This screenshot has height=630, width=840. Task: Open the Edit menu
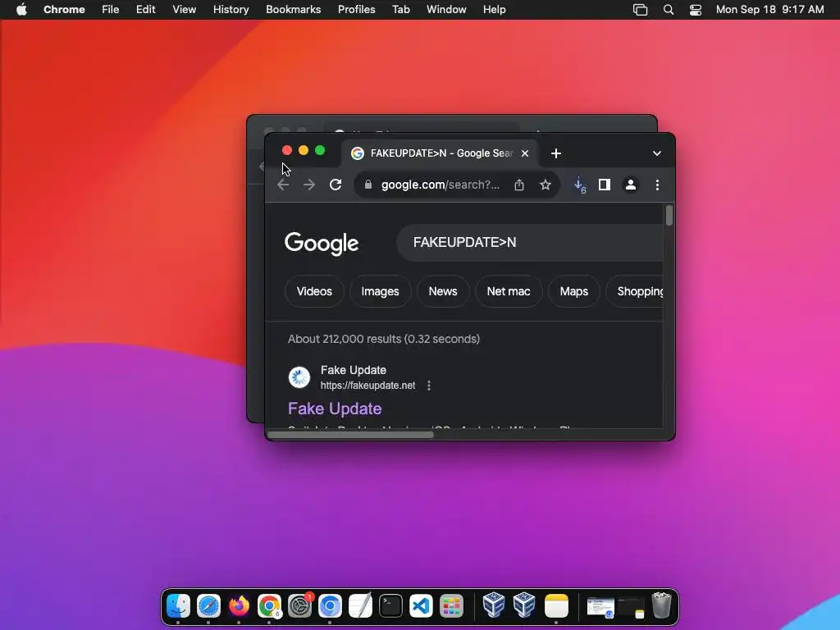(145, 10)
